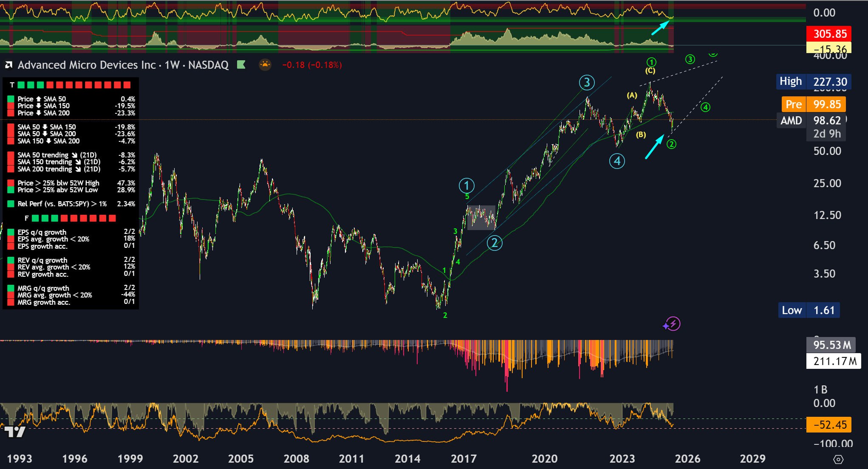This screenshot has height=469, width=868.
Task: Click the Rel Perf (vs. BATS:SPY) row
Action: click(71, 204)
